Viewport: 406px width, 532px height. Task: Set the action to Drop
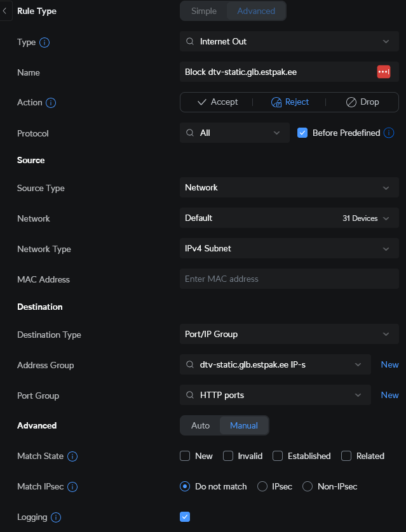pos(363,102)
